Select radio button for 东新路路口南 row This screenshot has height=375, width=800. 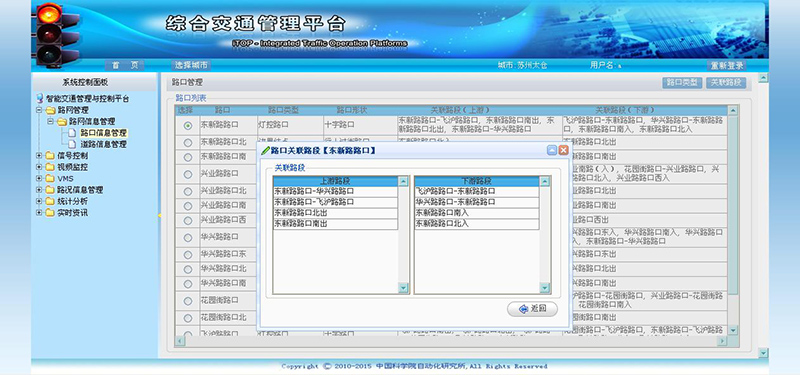point(188,157)
